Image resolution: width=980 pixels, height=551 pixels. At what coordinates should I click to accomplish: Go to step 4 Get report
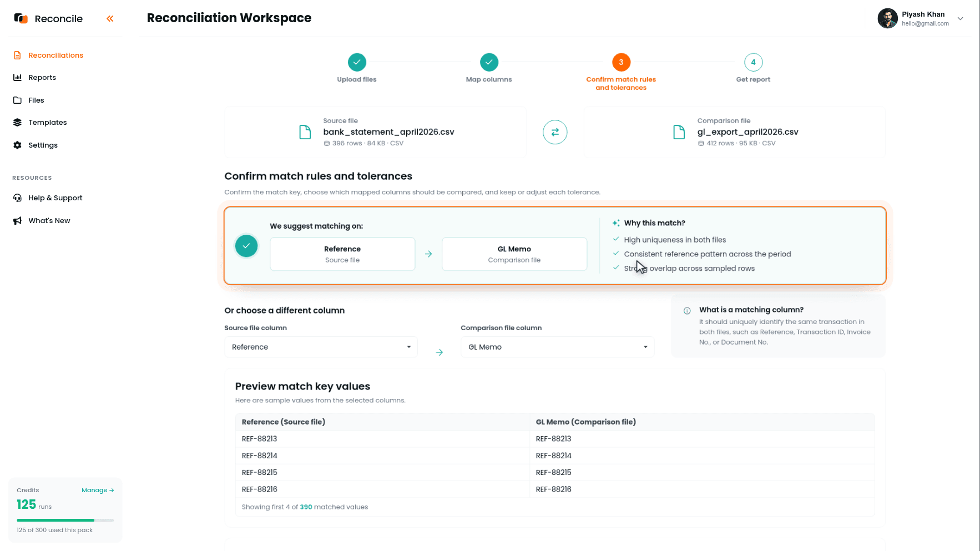pos(753,62)
